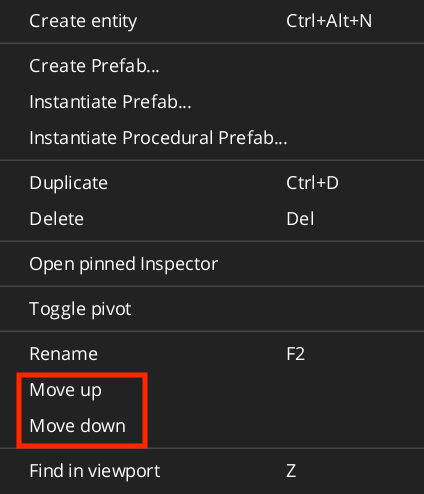Pick the first prefab entry below Create entity

[x=212, y=66]
